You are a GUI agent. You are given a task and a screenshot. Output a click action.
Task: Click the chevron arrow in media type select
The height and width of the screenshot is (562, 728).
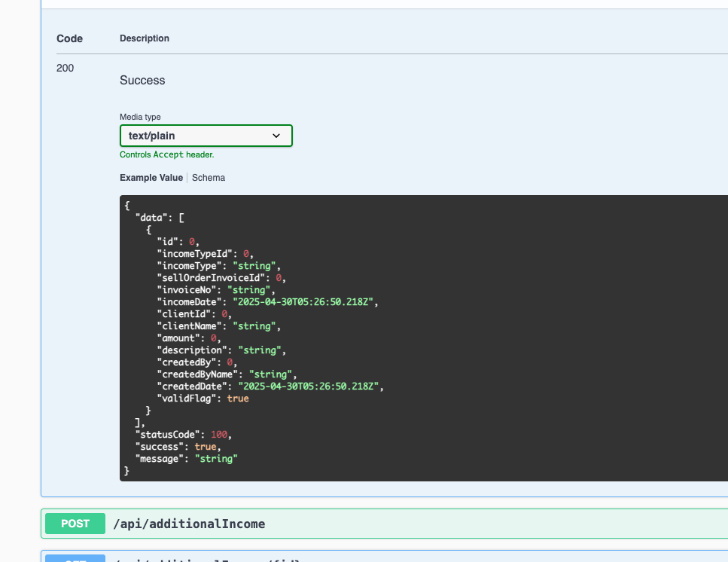276,136
